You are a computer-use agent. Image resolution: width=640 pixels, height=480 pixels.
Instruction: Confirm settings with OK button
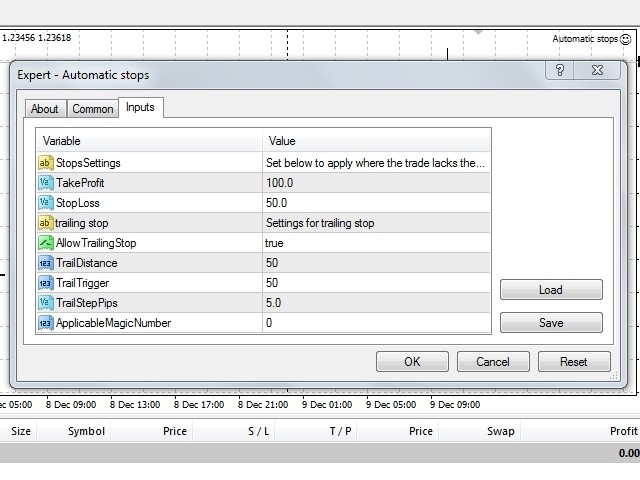pyautogui.click(x=412, y=362)
